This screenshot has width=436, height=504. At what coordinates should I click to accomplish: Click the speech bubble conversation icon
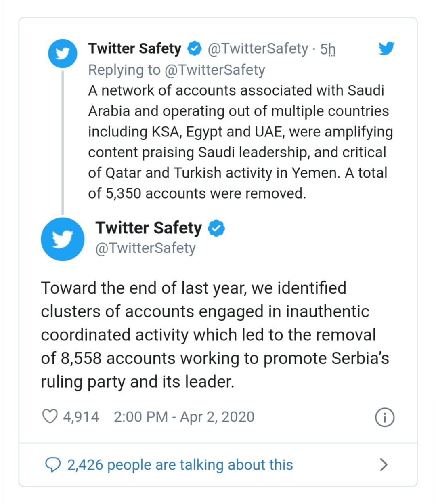(x=52, y=465)
